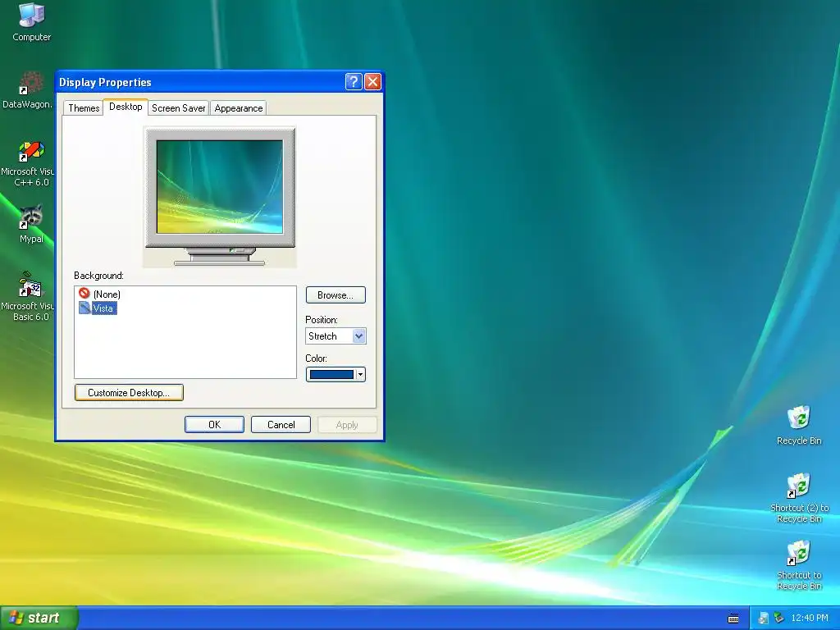Click the 12:40 PM taskbar clock
The height and width of the screenshot is (630, 840).
tap(810, 619)
